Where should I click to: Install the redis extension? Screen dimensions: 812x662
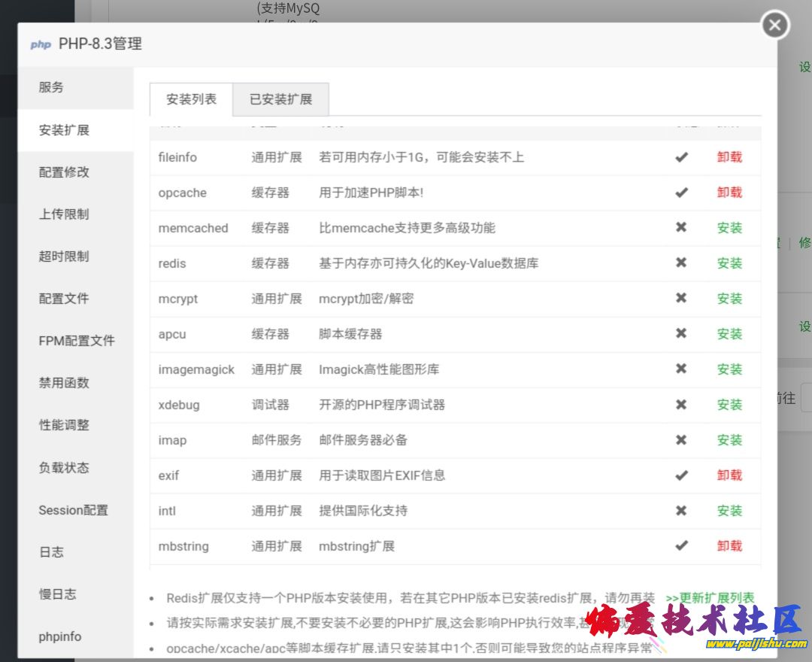(729, 263)
